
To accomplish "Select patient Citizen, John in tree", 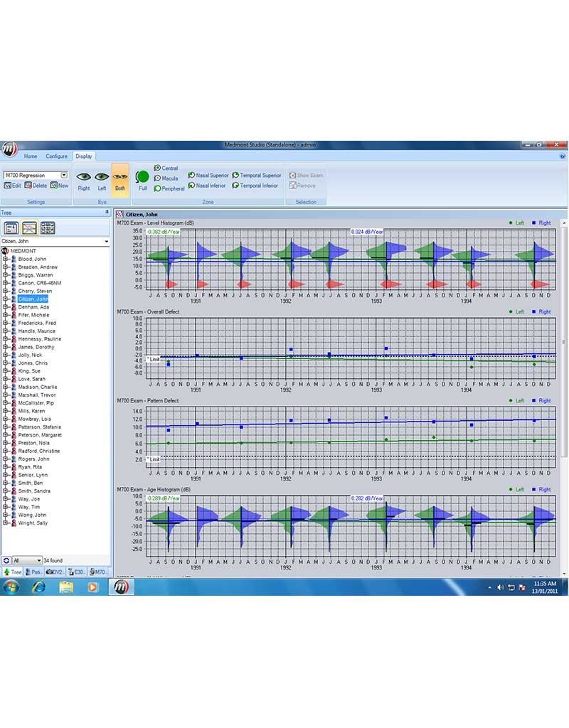I will click(x=33, y=299).
